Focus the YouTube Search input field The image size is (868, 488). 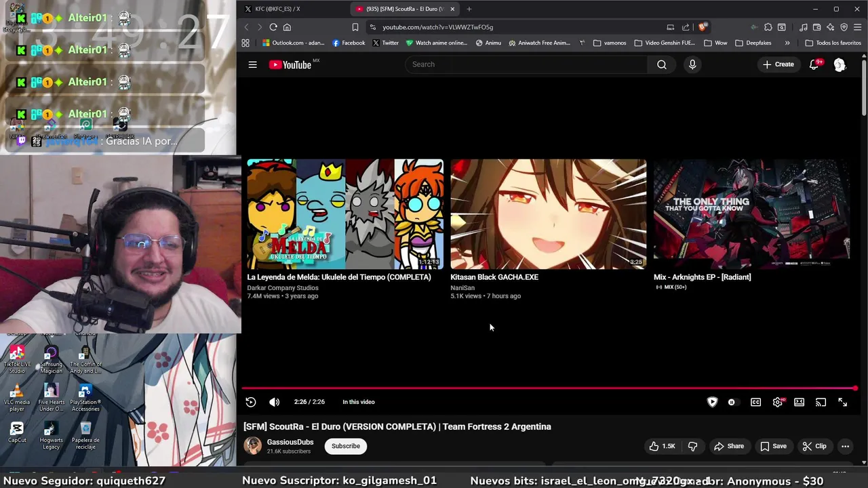(526, 64)
